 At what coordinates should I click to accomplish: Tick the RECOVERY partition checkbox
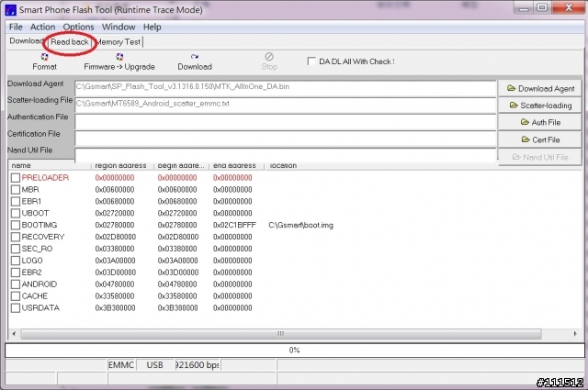point(16,237)
